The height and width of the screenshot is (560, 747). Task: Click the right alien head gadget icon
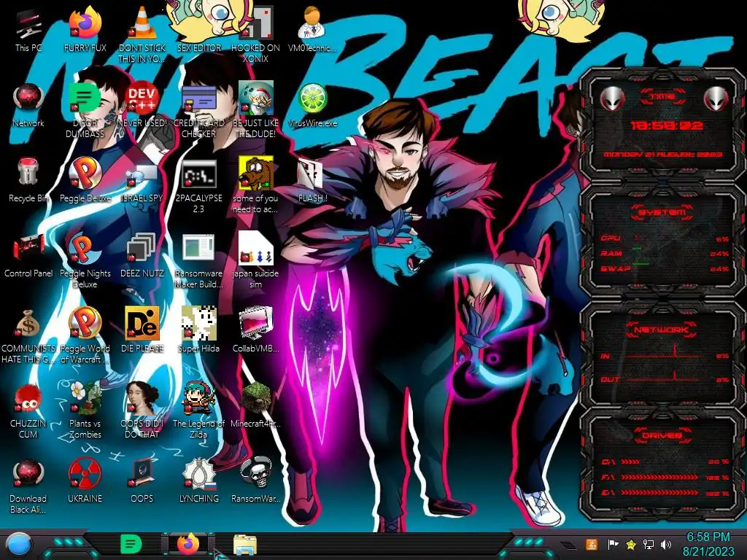point(716,98)
